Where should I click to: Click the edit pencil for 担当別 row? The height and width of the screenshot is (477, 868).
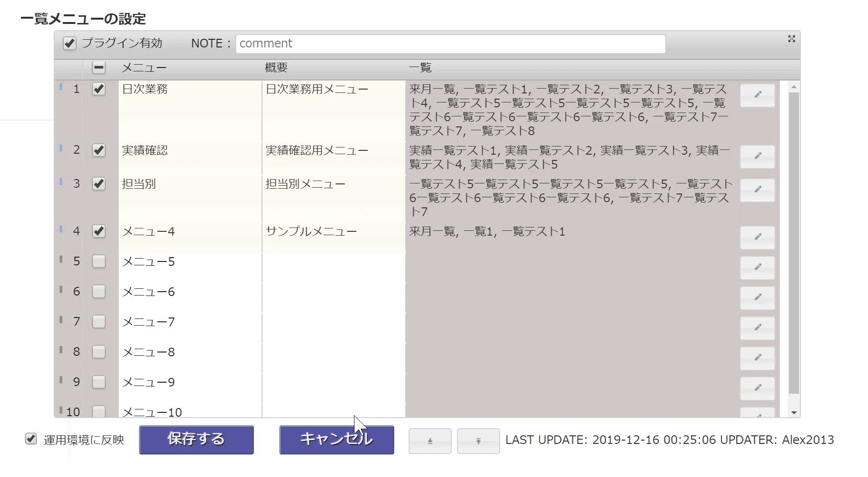[x=757, y=190]
